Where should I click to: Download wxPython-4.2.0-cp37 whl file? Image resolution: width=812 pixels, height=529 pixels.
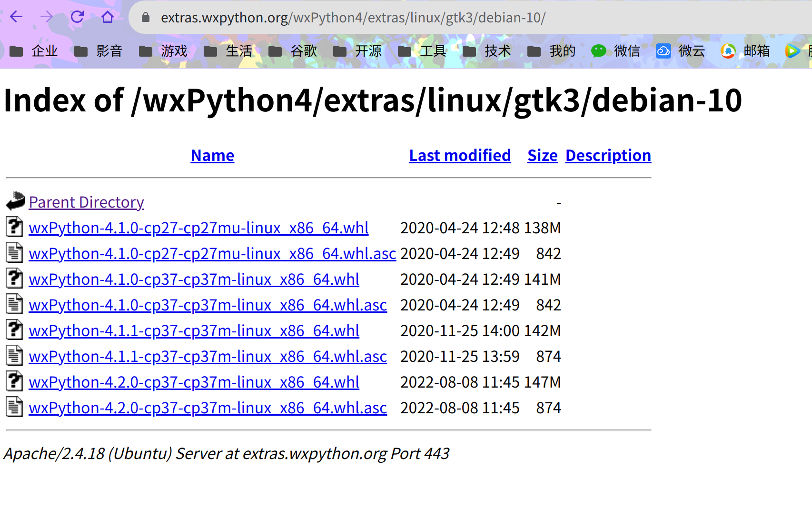[x=194, y=382]
